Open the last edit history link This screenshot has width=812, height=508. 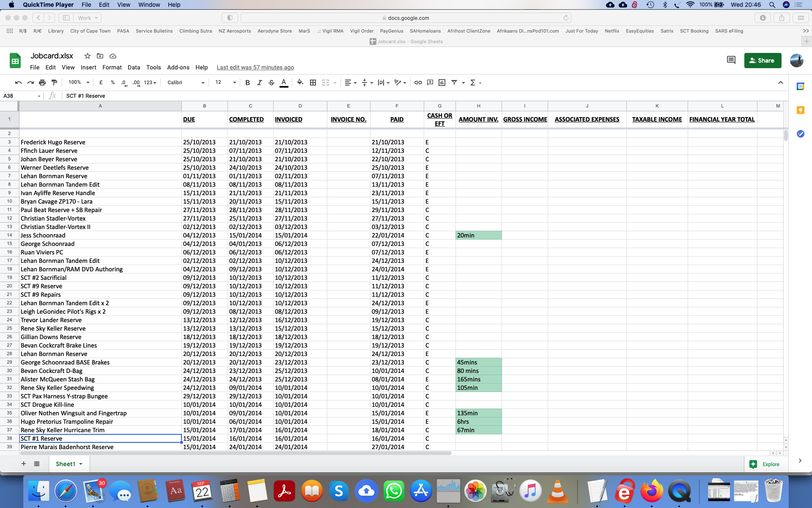click(x=255, y=67)
